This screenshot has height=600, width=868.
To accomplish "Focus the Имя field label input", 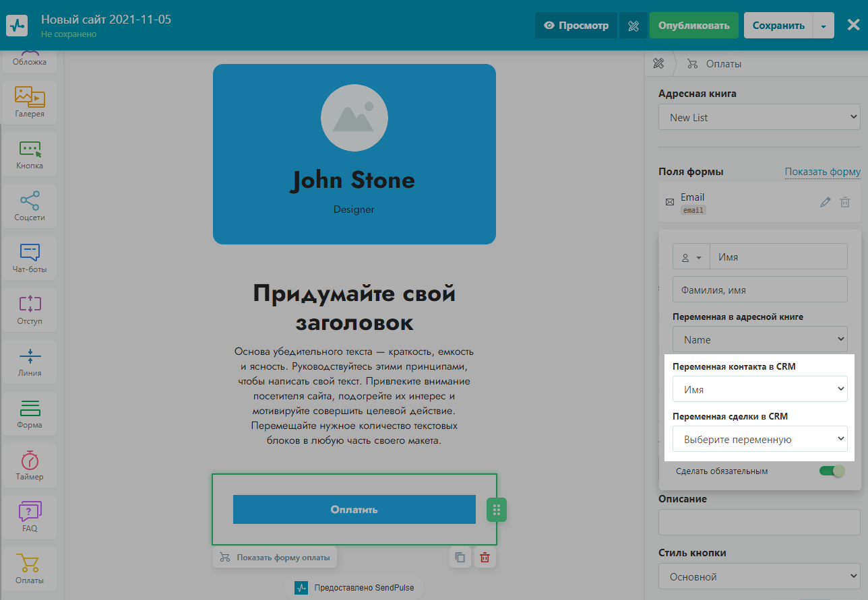I will (x=779, y=257).
